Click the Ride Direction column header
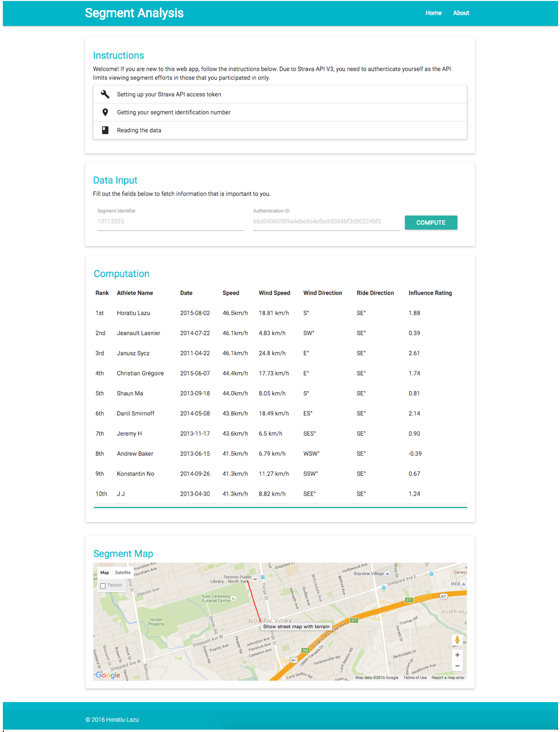The image size is (560, 732). click(x=375, y=293)
